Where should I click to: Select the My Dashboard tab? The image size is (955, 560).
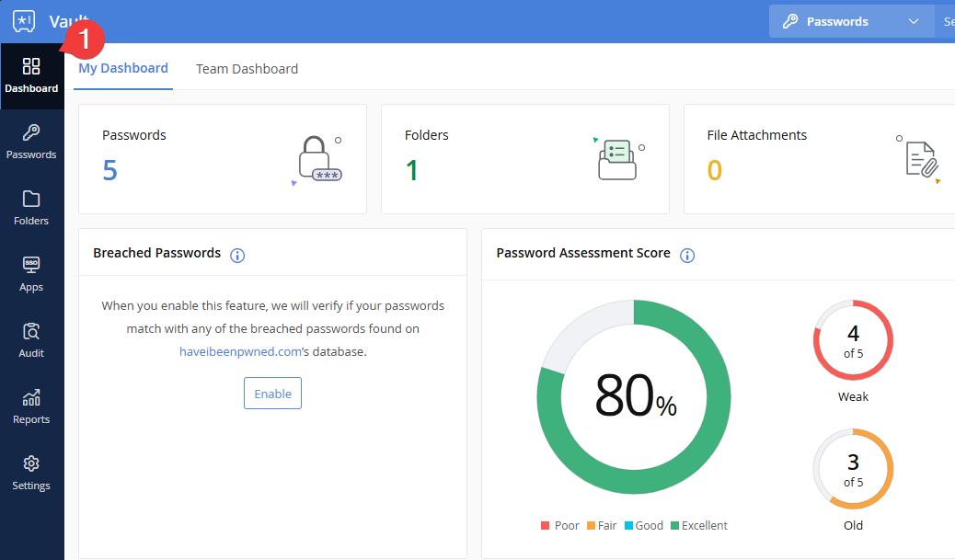pos(123,68)
